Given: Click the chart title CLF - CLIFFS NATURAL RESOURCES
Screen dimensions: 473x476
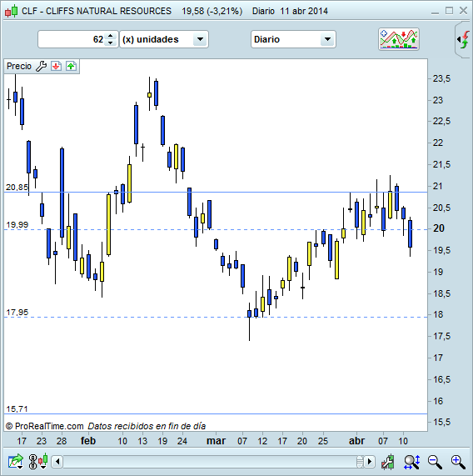Looking at the screenshot, I should point(97,11).
